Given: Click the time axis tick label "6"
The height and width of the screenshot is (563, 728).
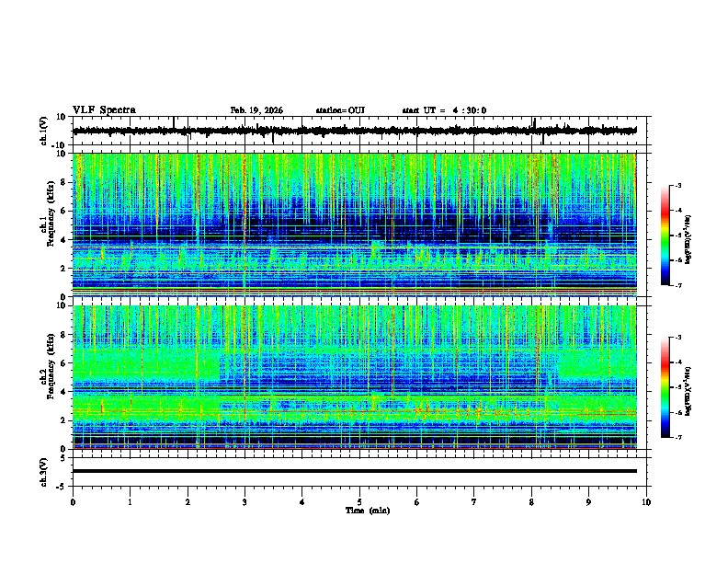Looking at the screenshot, I should pos(417,502).
